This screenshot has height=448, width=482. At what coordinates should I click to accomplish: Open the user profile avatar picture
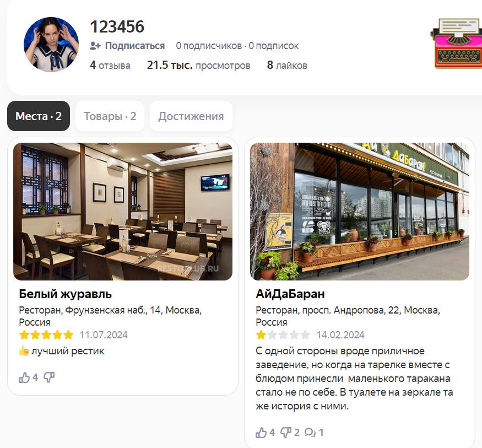tap(51, 45)
